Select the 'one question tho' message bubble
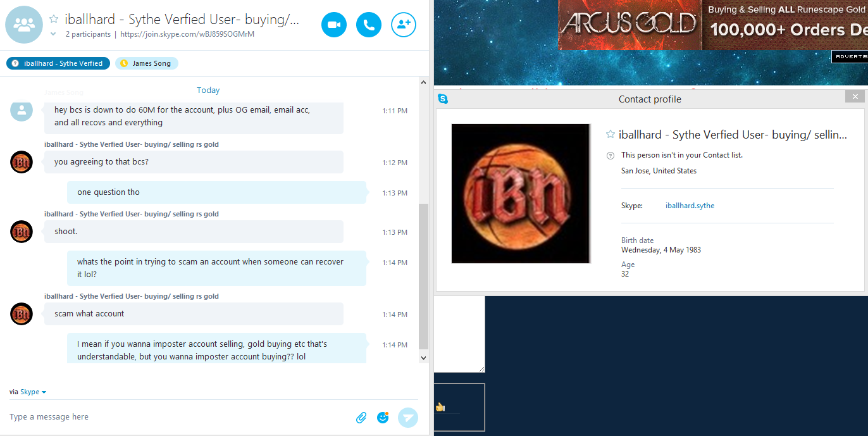868x436 pixels. click(x=216, y=192)
